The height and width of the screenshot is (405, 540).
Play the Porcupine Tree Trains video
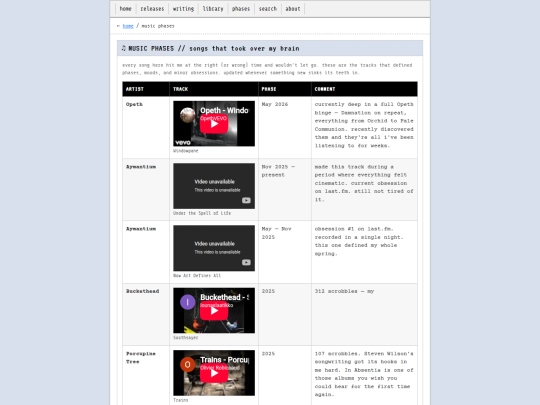click(x=214, y=373)
